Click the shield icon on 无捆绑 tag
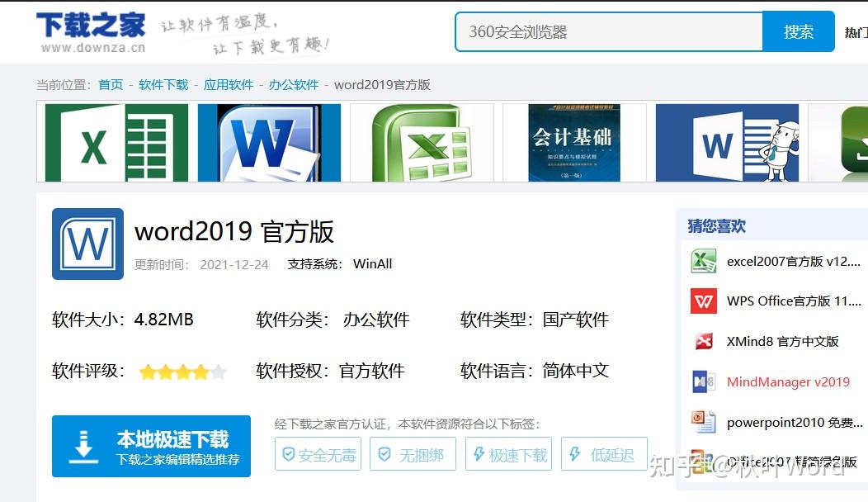This screenshot has width=868, height=502. [384, 454]
